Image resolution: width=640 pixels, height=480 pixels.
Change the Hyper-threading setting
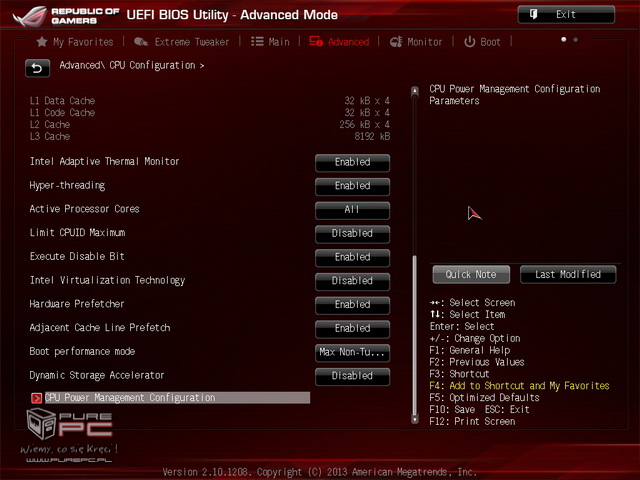352,186
